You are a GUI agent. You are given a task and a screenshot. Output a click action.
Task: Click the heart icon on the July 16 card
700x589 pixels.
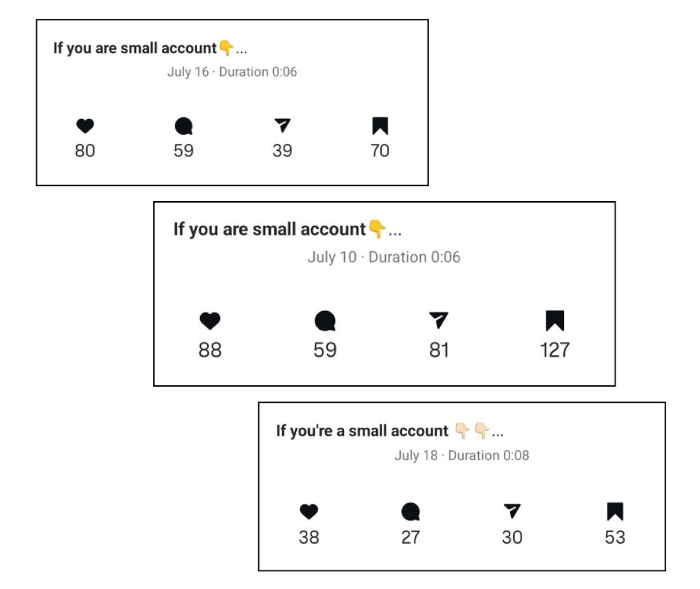pos(85,126)
